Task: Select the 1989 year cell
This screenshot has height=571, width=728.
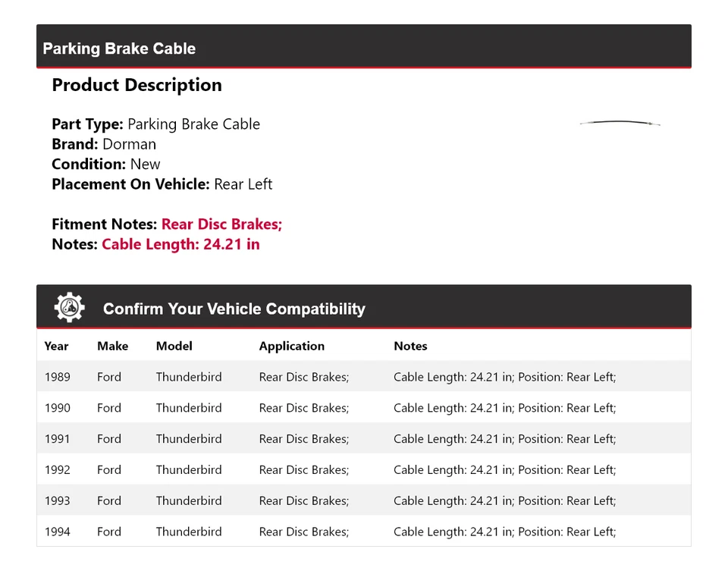Action: point(57,377)
